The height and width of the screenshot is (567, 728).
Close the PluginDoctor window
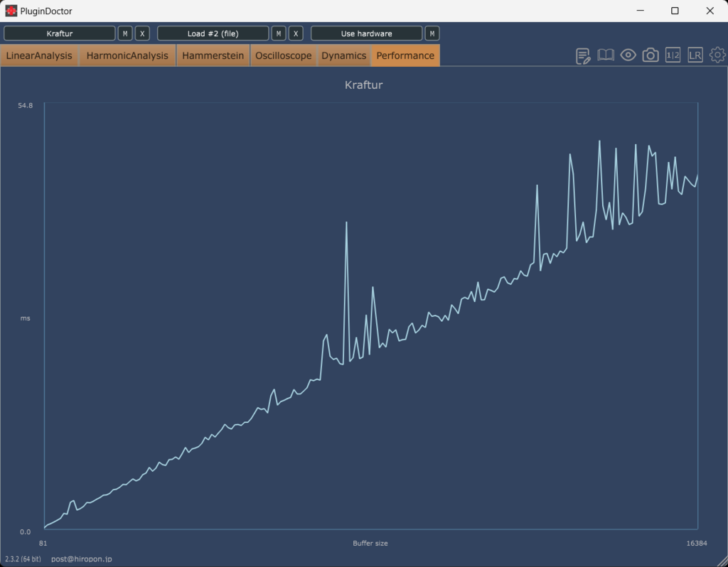click(x=710, y=11)
